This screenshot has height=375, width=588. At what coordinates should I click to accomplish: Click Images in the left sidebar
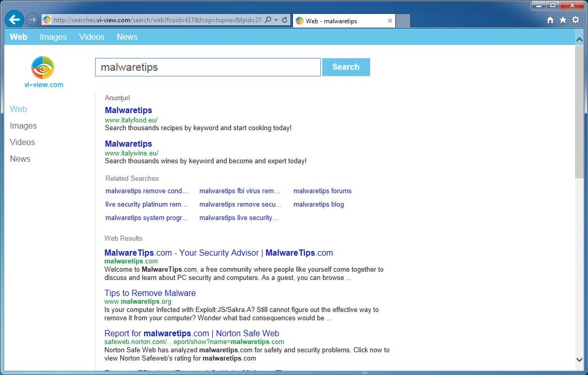pos(23,126)
